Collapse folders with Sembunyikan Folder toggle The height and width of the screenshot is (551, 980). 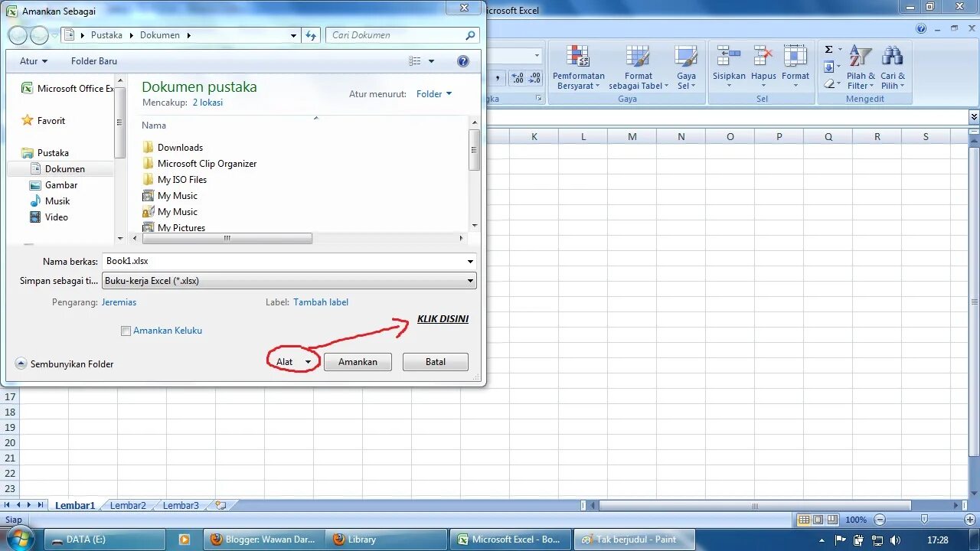[x=64, y=364]
